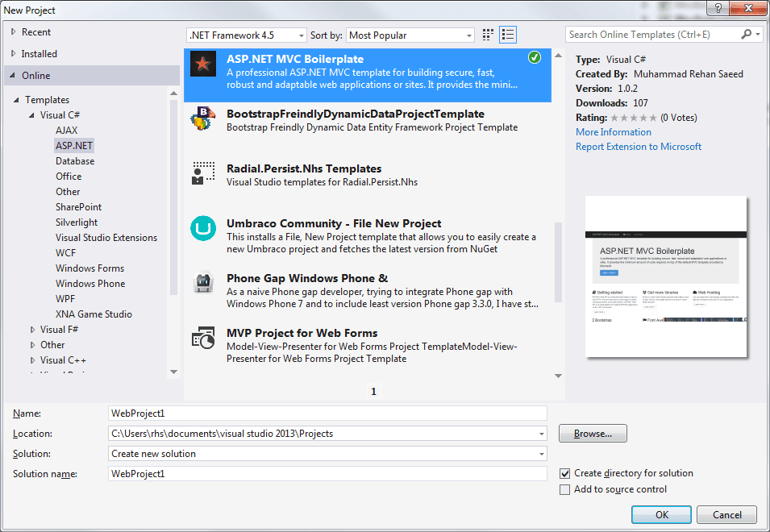Image resolution: width=770 pixels, height=532 pixels.
Task: Uncheck Create directory for solution
Action: [564, 473]
